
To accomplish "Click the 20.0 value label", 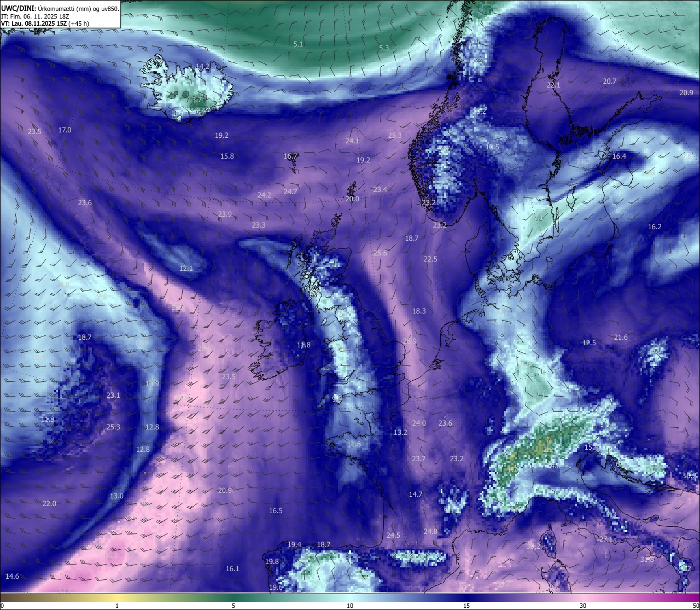I will [352, 199].
